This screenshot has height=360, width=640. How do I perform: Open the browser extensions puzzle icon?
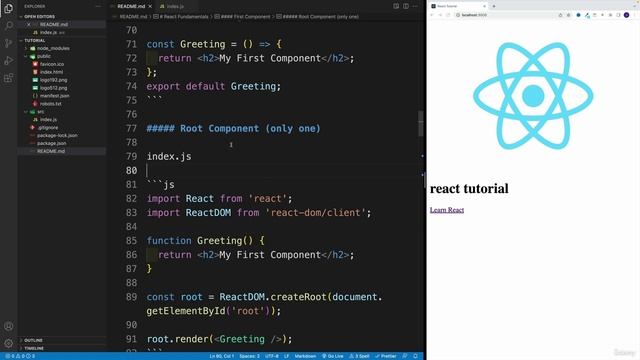611,15
